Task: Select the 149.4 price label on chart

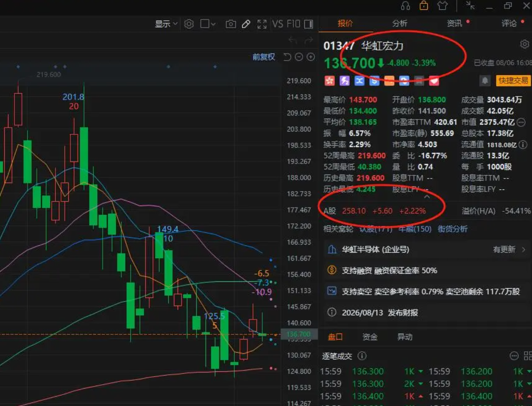Action: coord(167,229)
